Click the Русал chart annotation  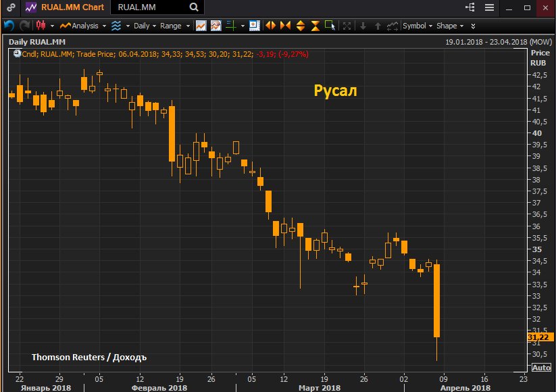pyautogui.click(x=335, y=91)
